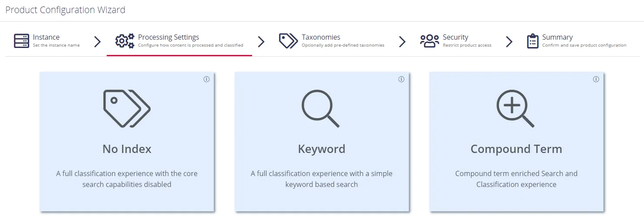Screen dimensions: 644x224
Task: Click the Compound Term description text
Action: pos(516,179)
